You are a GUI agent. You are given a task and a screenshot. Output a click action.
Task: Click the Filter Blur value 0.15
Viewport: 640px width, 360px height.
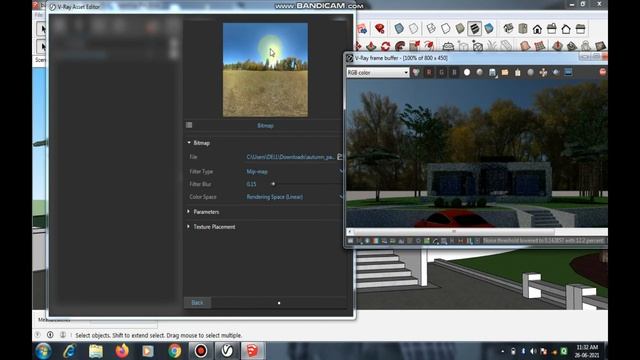pos(251,184)
